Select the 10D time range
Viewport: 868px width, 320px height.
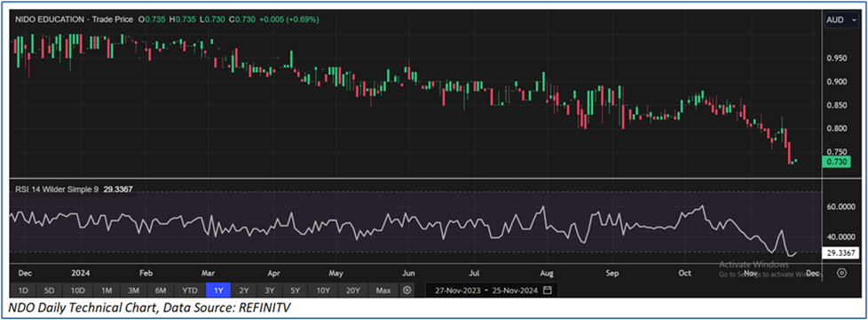click(77, 290)
